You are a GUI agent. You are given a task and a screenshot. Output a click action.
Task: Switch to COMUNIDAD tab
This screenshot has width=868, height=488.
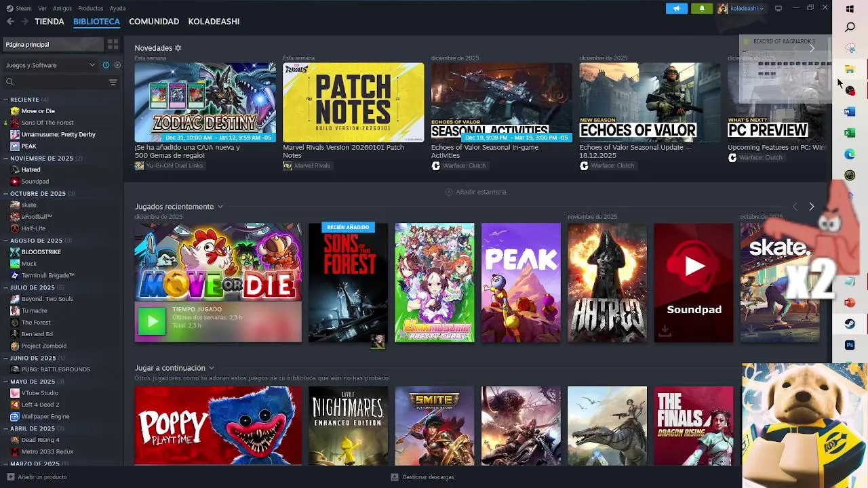[154, 22]
